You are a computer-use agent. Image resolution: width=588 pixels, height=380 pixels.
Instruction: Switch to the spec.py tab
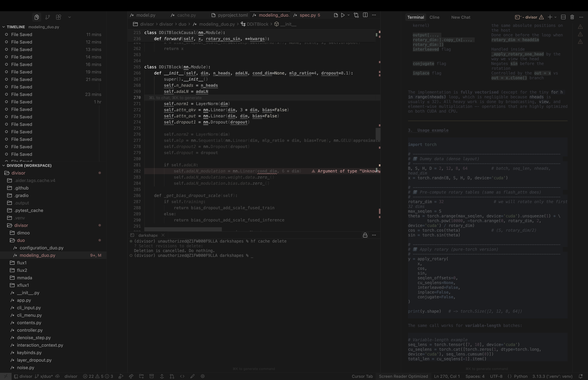coord(307,15)
